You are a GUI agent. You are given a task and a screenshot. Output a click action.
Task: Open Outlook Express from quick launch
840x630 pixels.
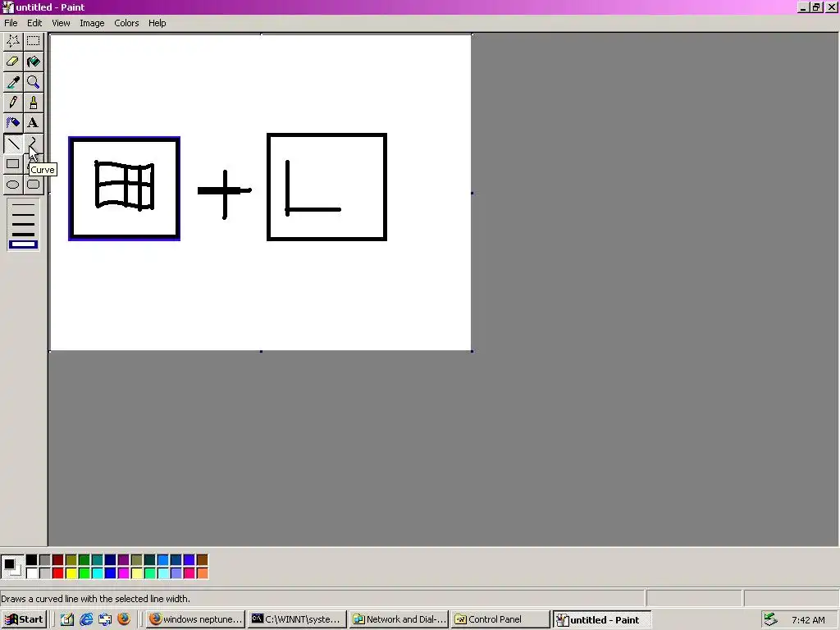click(105, 619)
